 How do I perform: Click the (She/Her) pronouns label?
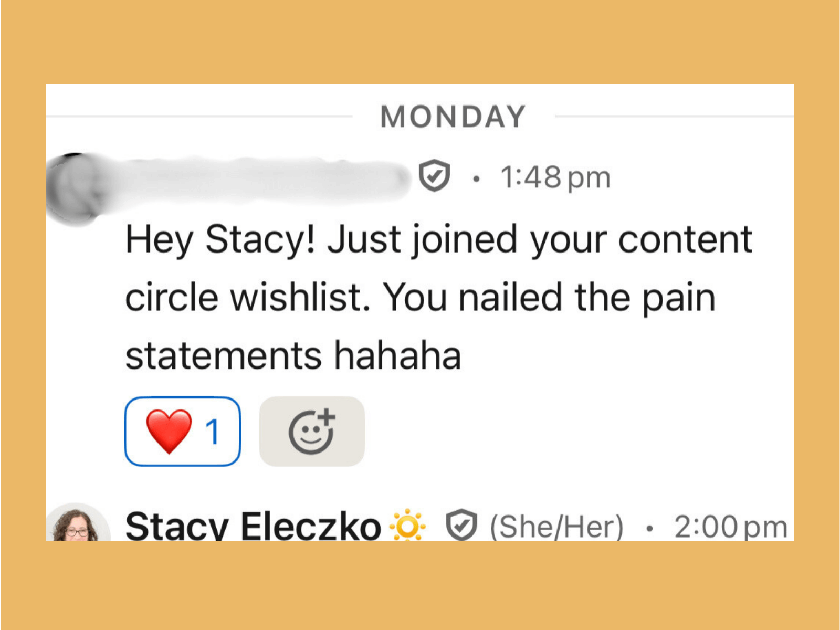(556, 526)
